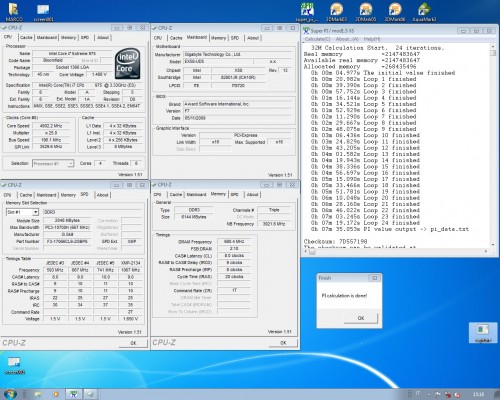Open the super_pi desktop shortcut
500x400 pixels.
(307, 12)
